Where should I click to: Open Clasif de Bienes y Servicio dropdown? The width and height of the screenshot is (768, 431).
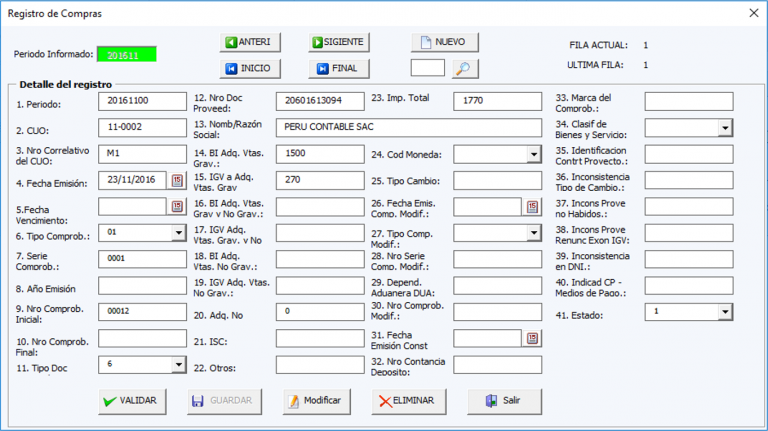[724, 128]
